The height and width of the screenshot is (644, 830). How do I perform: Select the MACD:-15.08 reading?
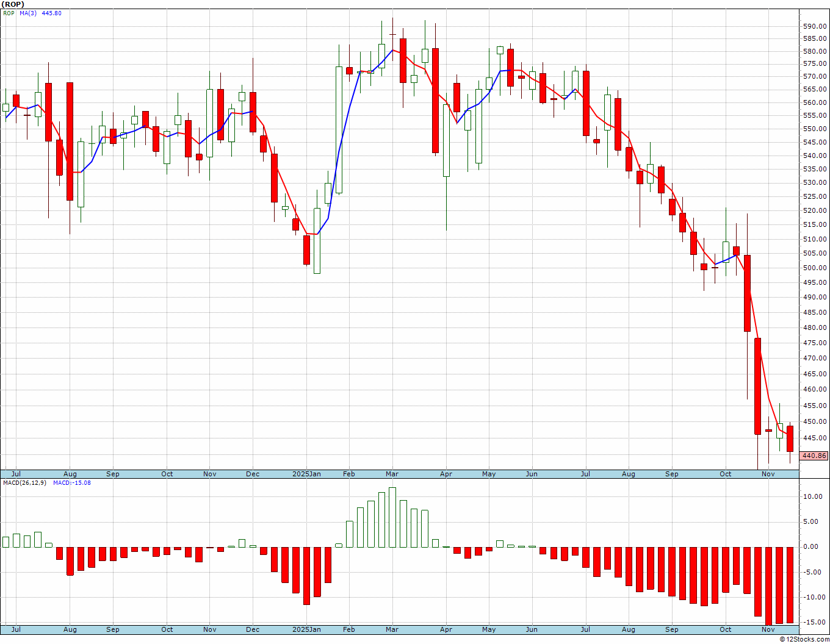(72, 482)
